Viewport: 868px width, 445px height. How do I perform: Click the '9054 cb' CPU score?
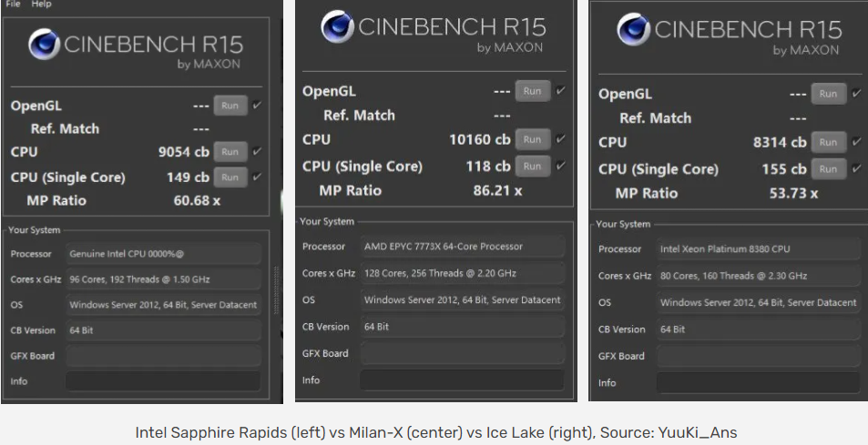click(x=184, y=151)
